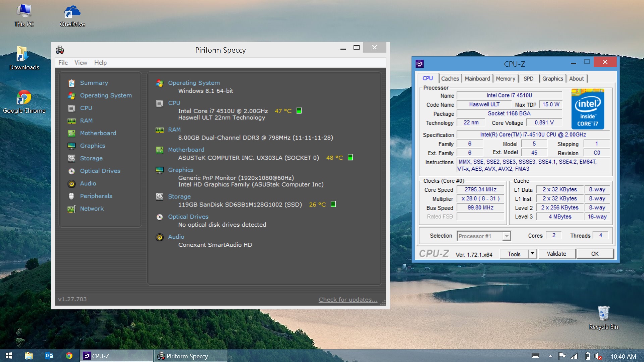Open File Explorer from the taskbar
This screenshot has width=644, height=362.
click(29, 356)
